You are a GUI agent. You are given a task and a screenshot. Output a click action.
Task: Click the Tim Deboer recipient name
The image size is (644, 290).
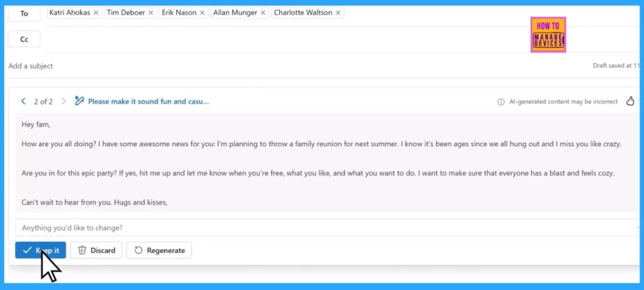126,13
